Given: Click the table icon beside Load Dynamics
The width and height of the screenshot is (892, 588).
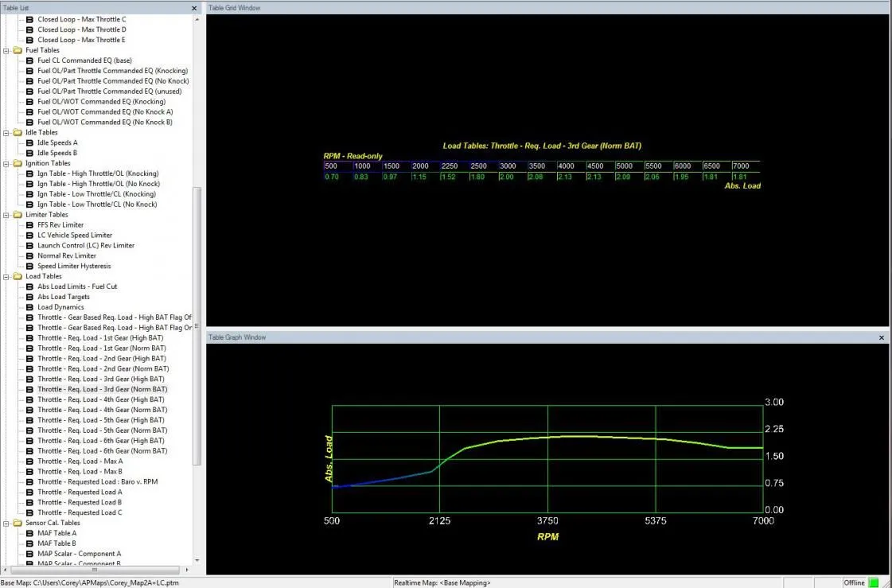Looking at the screenshot, I should tap(30, 307).
